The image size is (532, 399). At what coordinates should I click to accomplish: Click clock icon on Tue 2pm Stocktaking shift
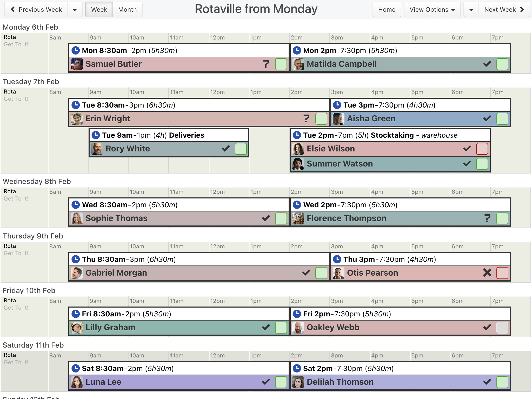pos(297,135)
